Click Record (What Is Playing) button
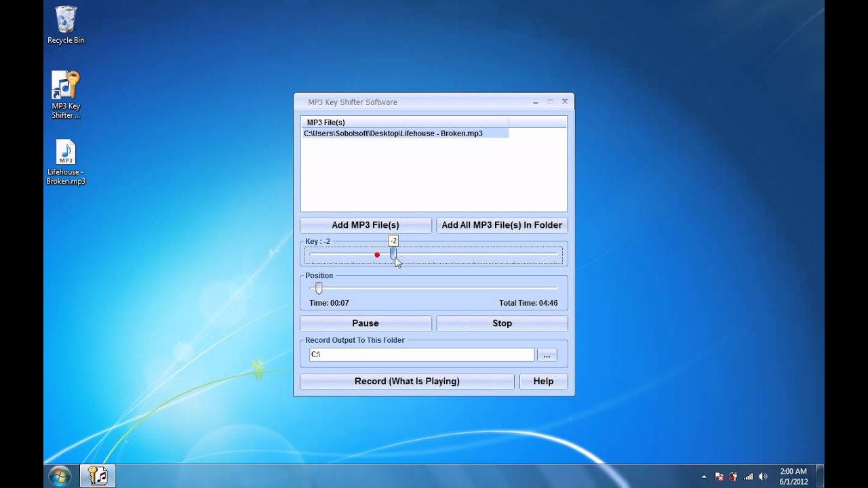This screenshot has height=488, width=868. 407,381
